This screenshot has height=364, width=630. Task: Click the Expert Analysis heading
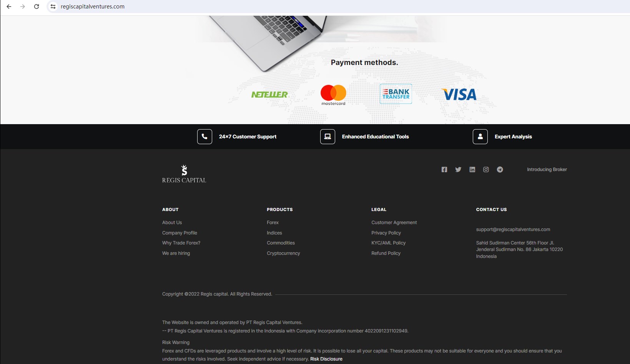513,137
